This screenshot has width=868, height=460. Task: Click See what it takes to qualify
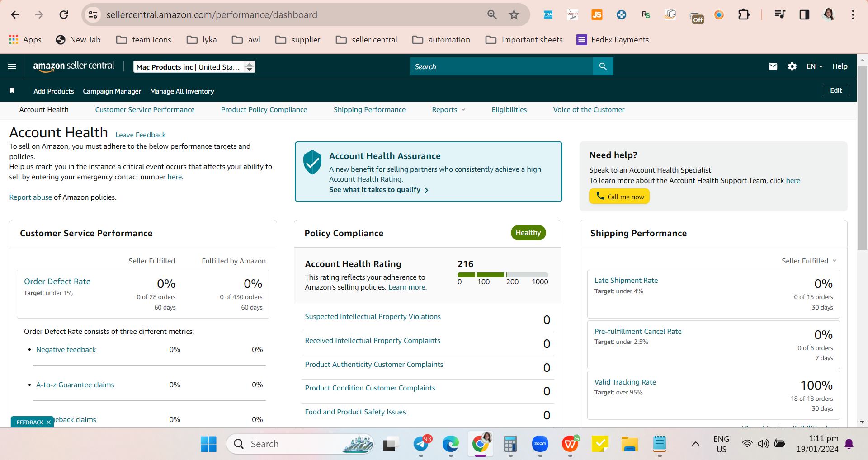pos(379,190)
